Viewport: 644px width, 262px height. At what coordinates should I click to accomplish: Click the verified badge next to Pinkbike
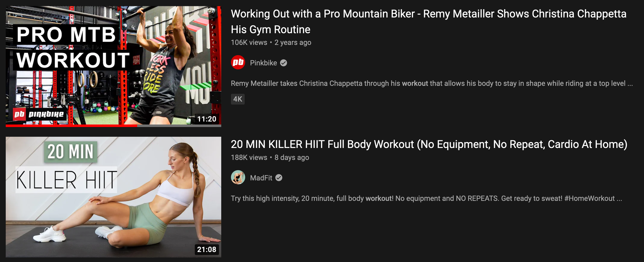[284, 63]
